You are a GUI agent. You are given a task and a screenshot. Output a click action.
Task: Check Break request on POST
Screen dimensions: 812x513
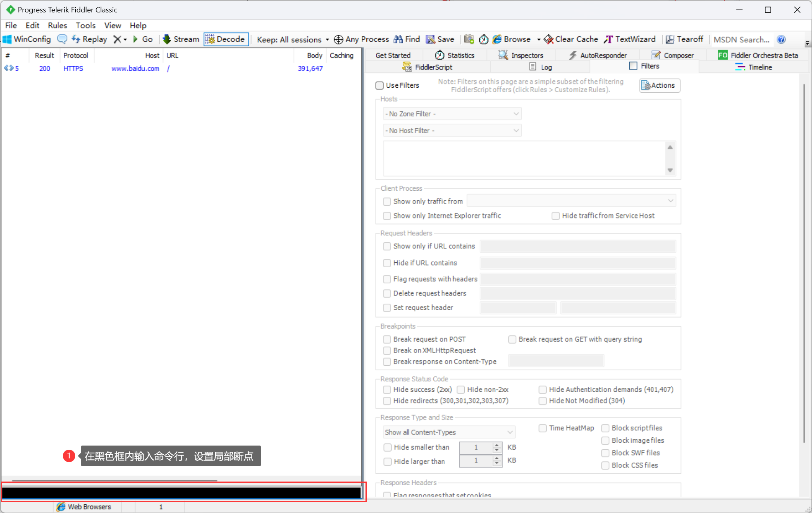tap(387, 339)
